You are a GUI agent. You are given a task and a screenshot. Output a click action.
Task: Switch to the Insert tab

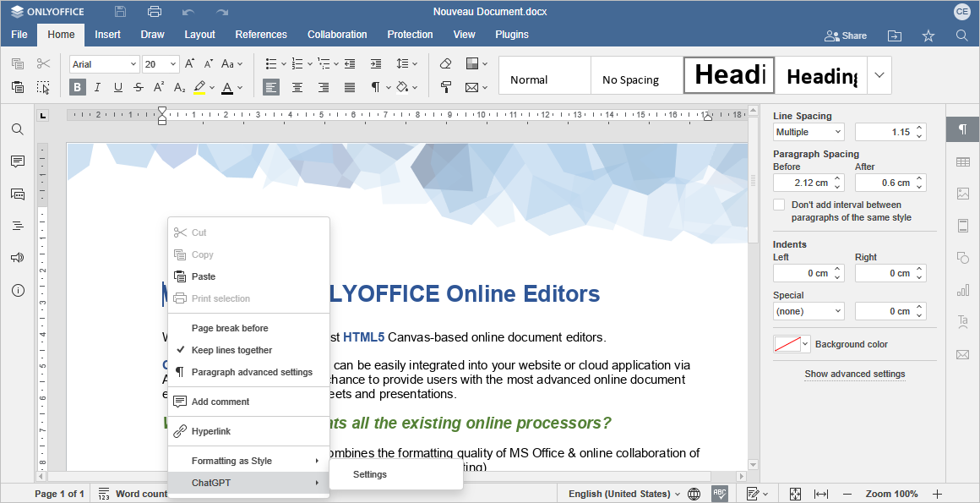(x=107, y=35)
